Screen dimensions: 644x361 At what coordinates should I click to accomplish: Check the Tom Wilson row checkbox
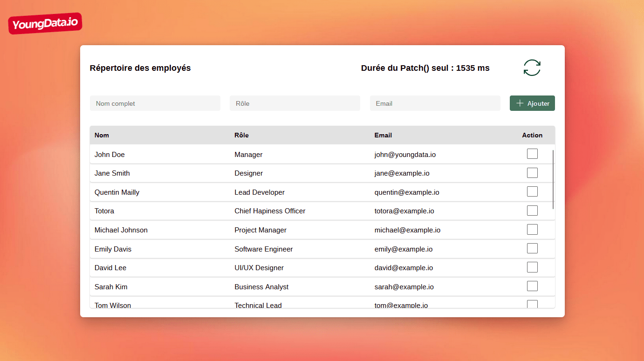click(x=532, y=304)
